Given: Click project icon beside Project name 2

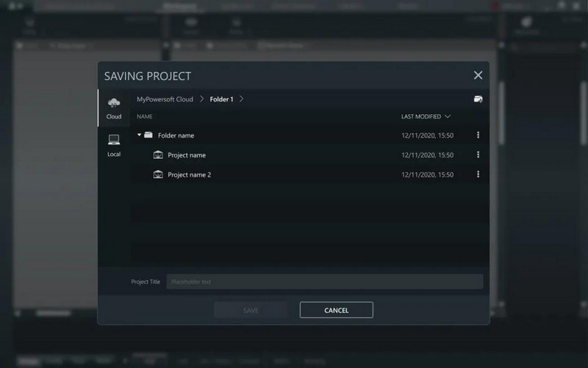Looking at the screenshot, I should click(158, 174).
